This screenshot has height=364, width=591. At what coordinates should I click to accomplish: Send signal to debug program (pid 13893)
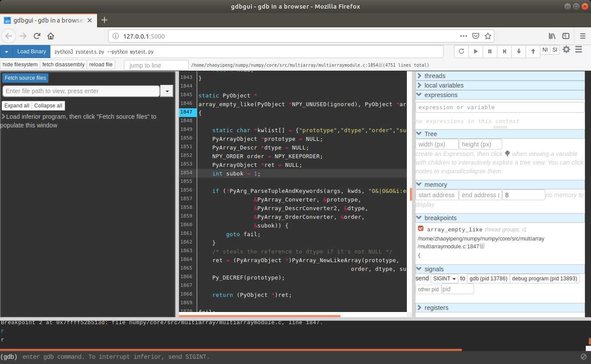pyautogui.click(x=544, y=279)
